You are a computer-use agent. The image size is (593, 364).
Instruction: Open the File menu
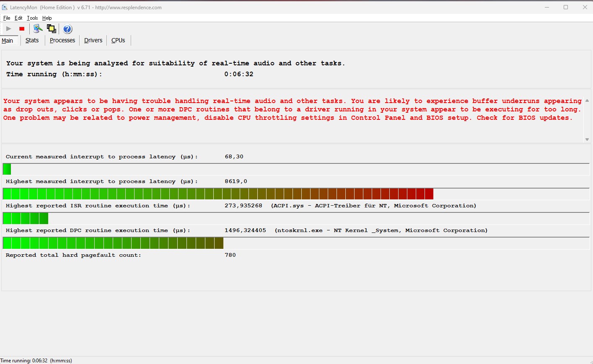point(7,18)
